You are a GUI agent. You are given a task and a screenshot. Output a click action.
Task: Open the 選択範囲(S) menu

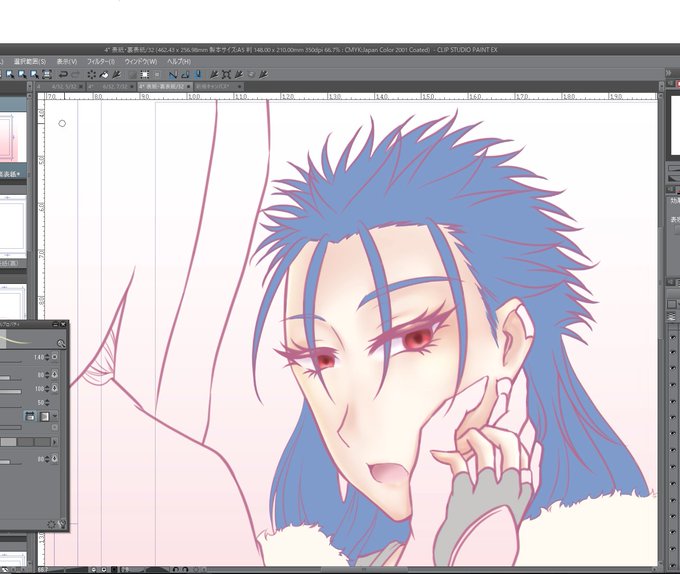coord(29,62)
